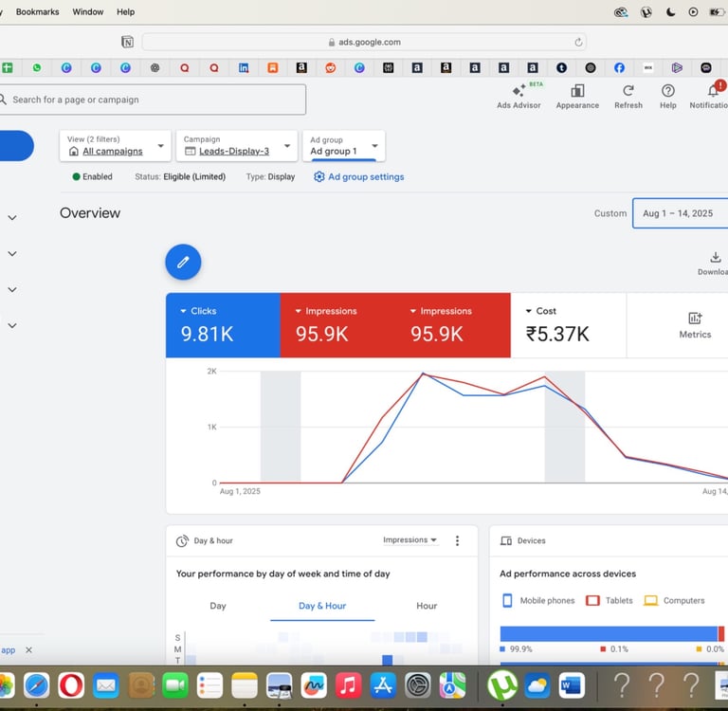Click the blue device performance bar
This screenshot has width=728, height=711.
609,633
